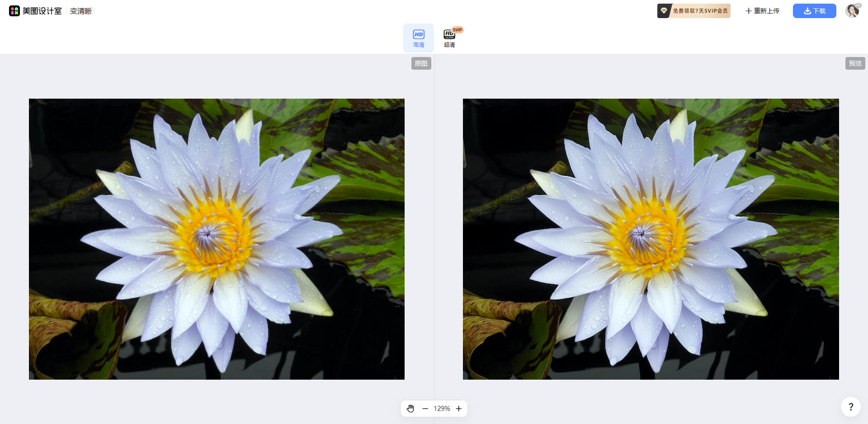The height and width of the screenshot is (424, 868).
Task: Click the 变清晰 page title
Action: pyautogui.click(x=81, y=11)
